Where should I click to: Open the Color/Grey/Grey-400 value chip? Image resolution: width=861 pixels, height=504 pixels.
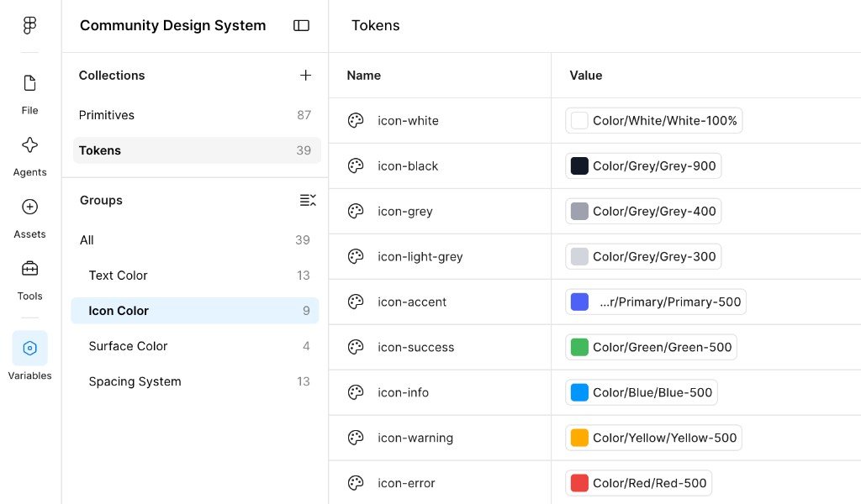click(x=643, y=211)
